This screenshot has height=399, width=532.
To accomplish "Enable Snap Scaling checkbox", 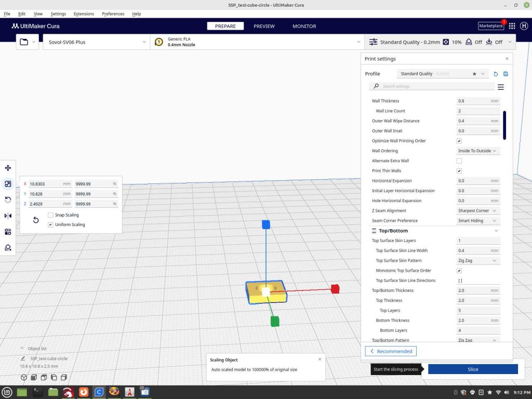I will [50, 215].
